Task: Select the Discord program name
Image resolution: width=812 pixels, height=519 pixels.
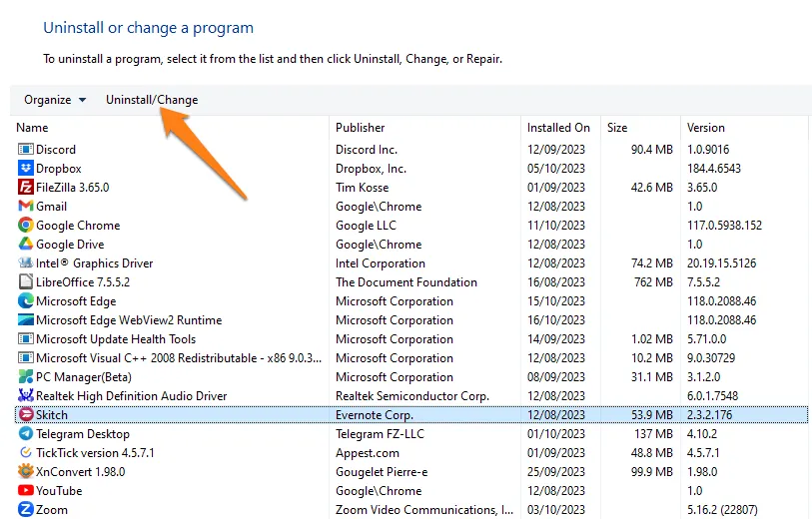Action: point(56,150)
